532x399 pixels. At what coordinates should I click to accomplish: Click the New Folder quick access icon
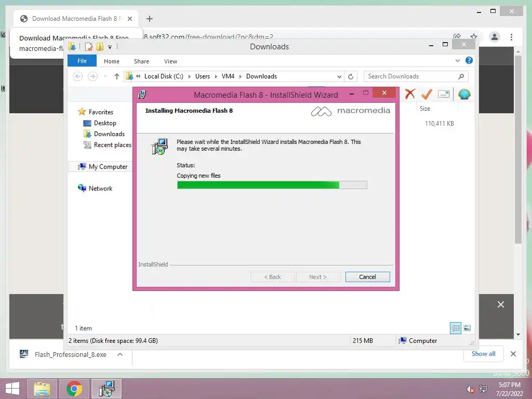(100, 47)
